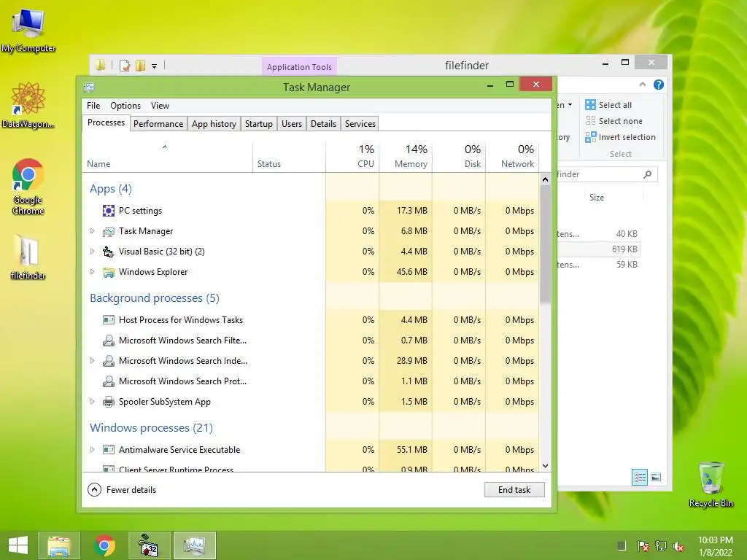
Task: Sort processes by the Memory column
Action: pos(406,157)
